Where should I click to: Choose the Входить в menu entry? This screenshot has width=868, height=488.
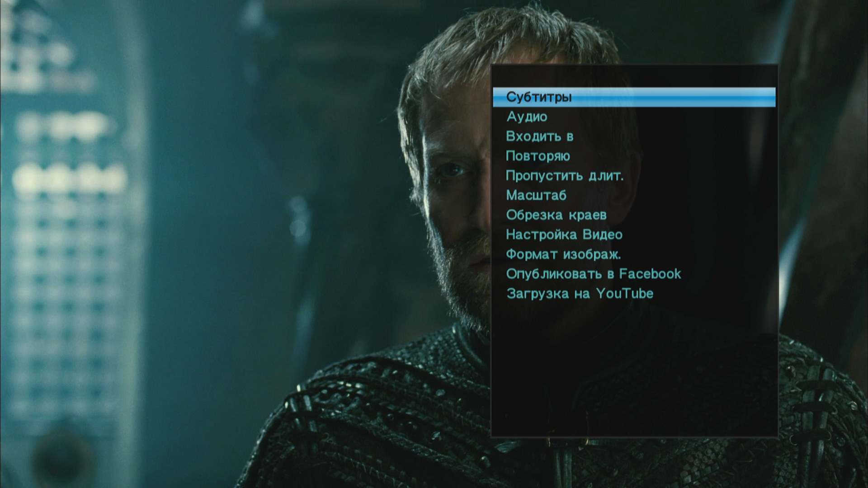[539, 136]
